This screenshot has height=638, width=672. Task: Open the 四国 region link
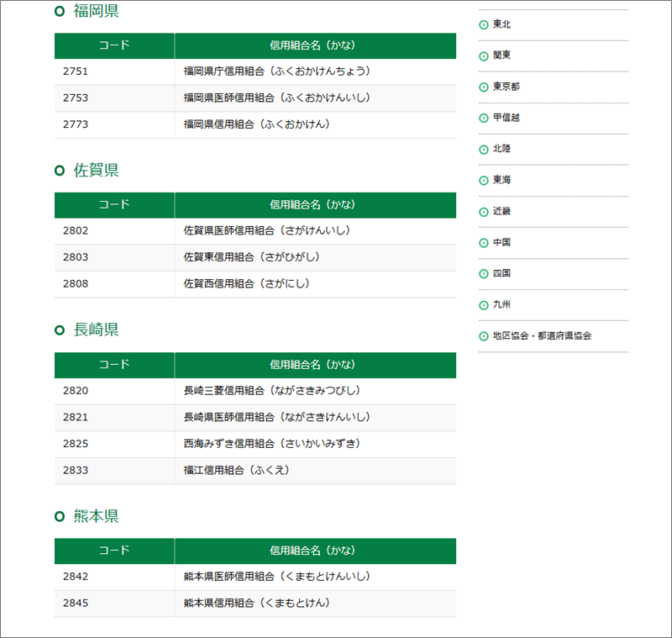(x=501, y=273)
